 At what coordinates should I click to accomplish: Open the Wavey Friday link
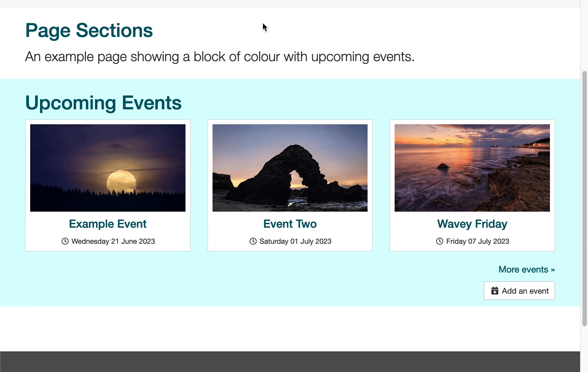point(472,224)
